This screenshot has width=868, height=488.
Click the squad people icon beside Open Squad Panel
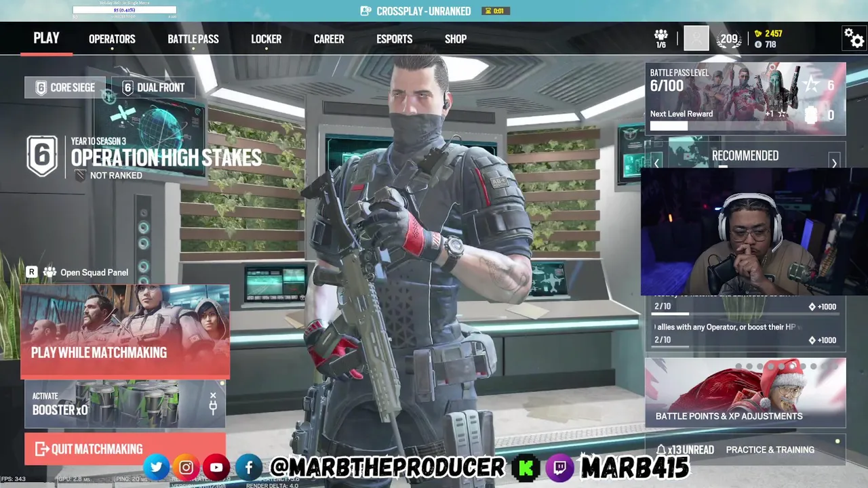tap(50, 272)
